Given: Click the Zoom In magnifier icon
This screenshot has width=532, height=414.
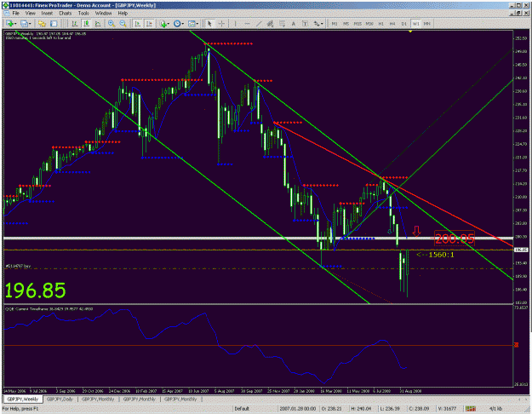Looking at the screenshot, I should coord(111,24).
